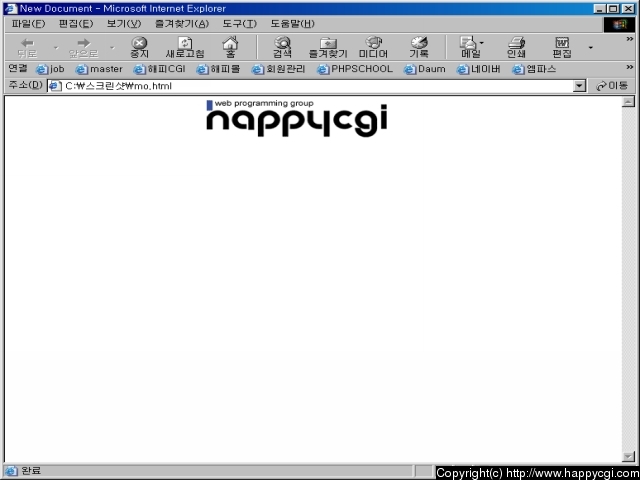
Task: Click the vertical scrollbar up arrow
Action: pos(628,102)
